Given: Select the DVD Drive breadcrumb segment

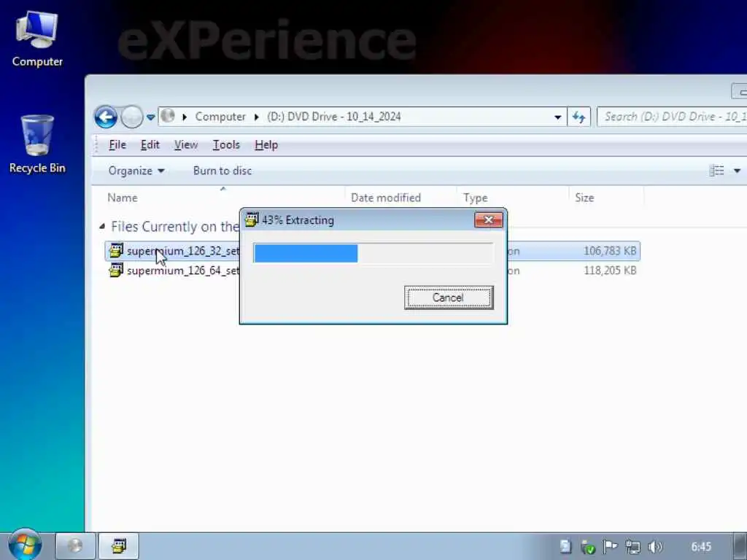Looking at the screenshot, I should pos(333,117).
